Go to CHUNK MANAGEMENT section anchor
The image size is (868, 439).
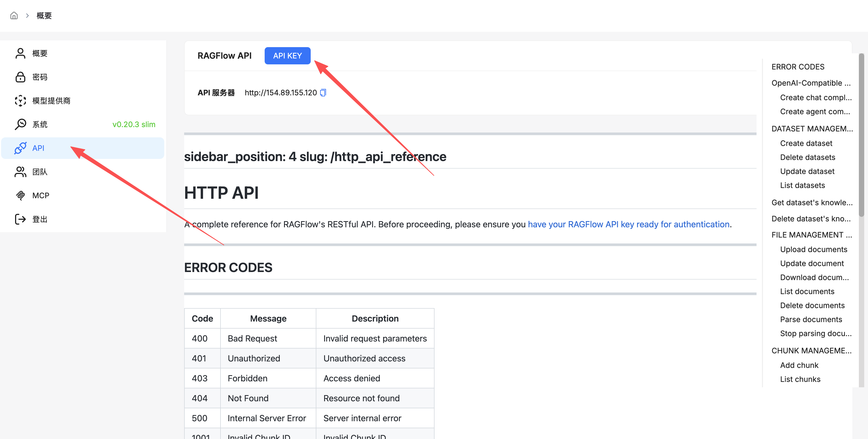click(811, 350)
